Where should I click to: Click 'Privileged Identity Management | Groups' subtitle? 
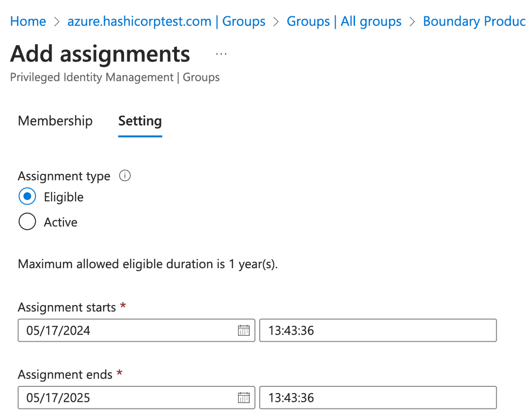pos(115,77)
